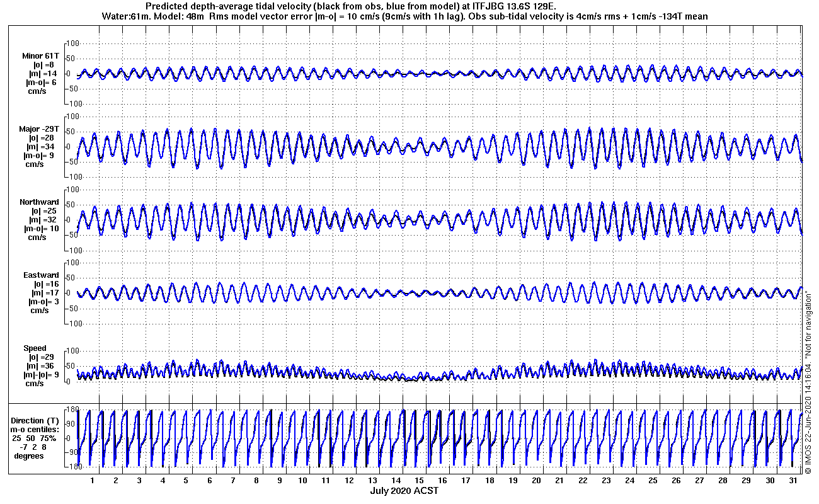
Task: Select the subtitle line starting 'Water:61m. Model: 48m'
Action: point(404,16)
